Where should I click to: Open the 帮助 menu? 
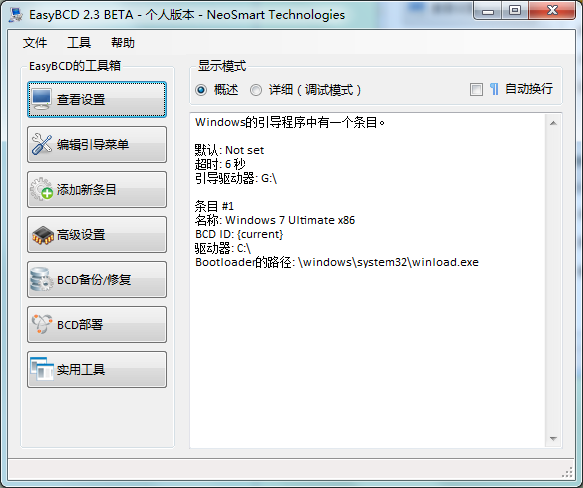[123, 43]
